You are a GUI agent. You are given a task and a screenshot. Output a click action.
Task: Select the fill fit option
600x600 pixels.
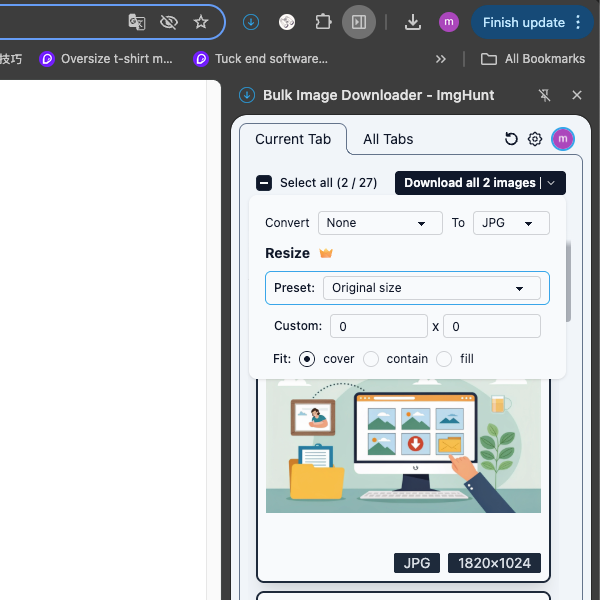tap(444, 358)
